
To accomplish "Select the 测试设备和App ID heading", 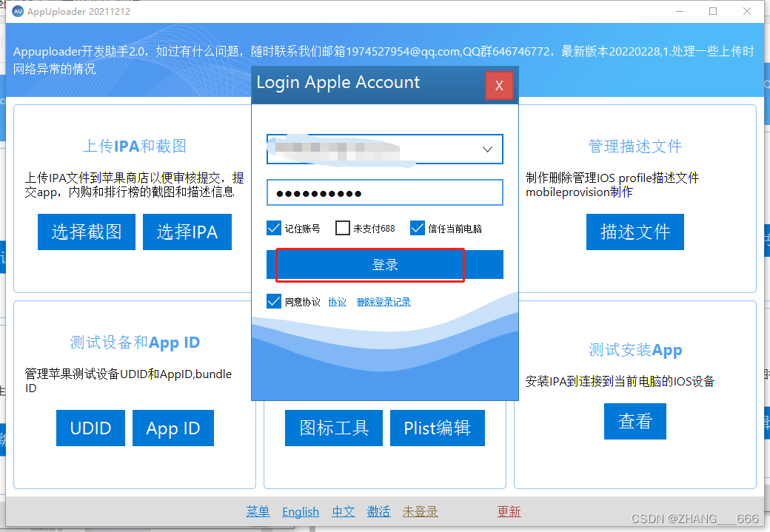I will tap(135, 342).
